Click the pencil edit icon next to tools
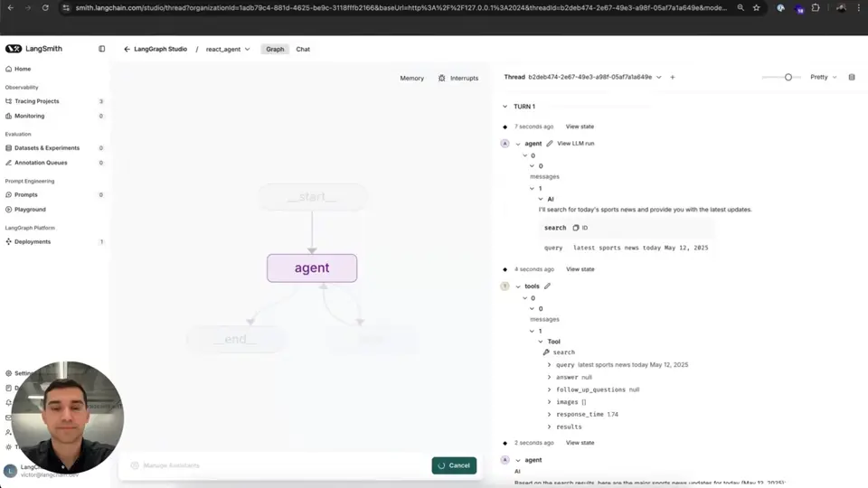Viewport: 868px width, 488px height. click(547, 286)
